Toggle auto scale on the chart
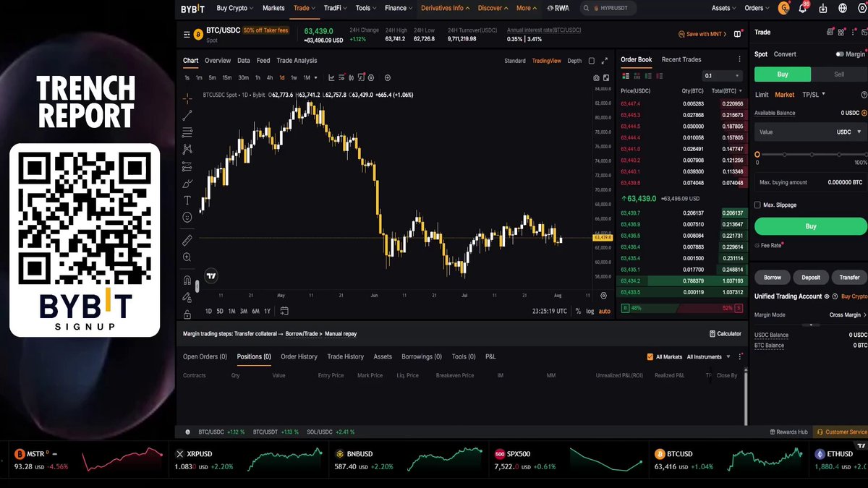 pyautogui.click(x=605, y=311)
